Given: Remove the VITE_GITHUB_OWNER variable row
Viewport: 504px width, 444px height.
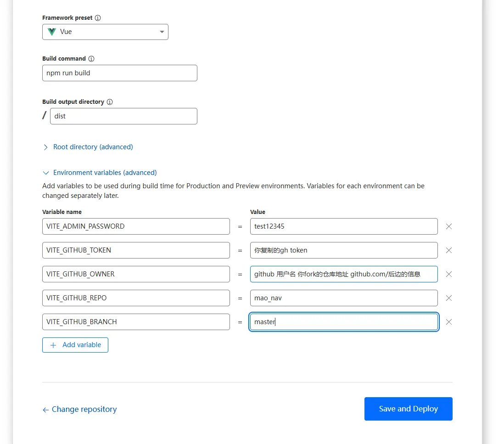Looking at the screenshot, I should click(x=449, y=274).
